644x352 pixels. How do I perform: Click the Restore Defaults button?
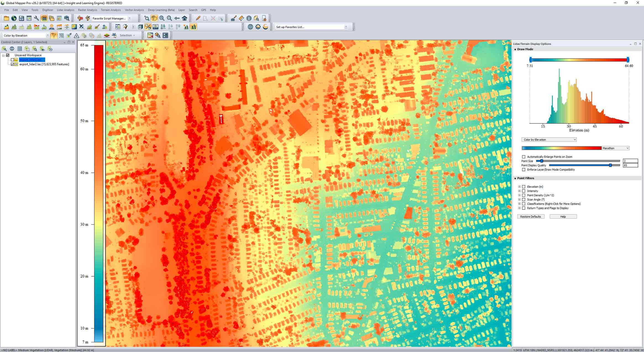coord(530,217)
